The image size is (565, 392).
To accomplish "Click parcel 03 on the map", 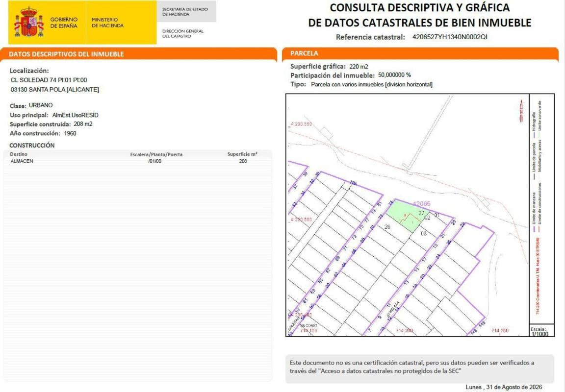I will 424,234.
